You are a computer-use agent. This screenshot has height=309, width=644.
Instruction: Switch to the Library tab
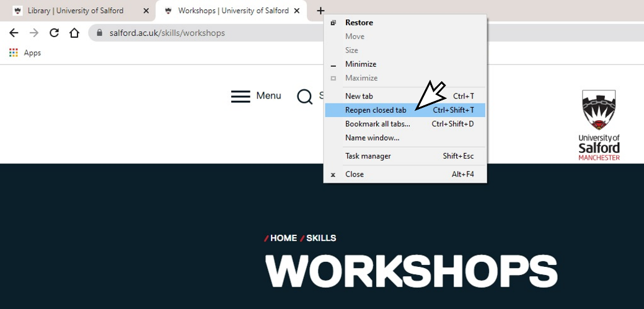click(x=74, y=11)
